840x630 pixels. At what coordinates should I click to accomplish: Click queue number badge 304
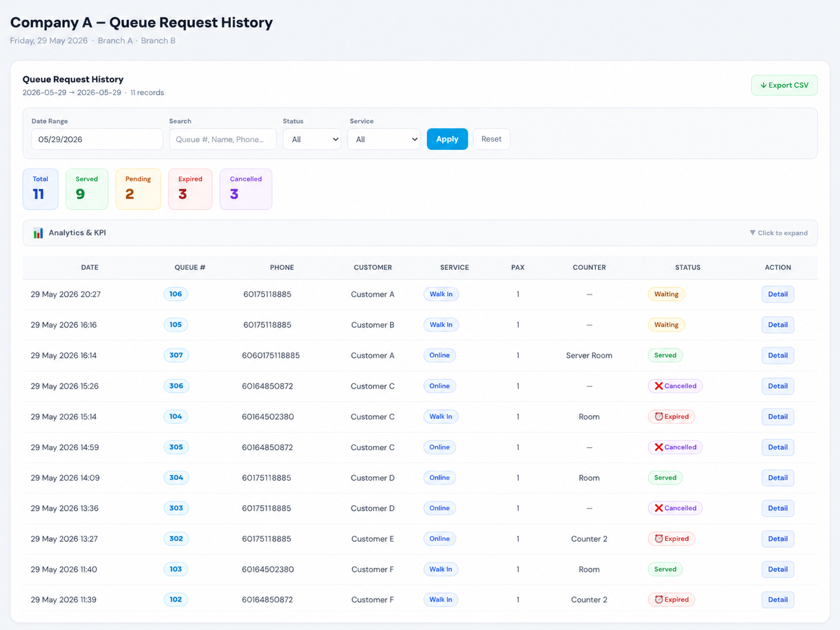coord(176,478)
